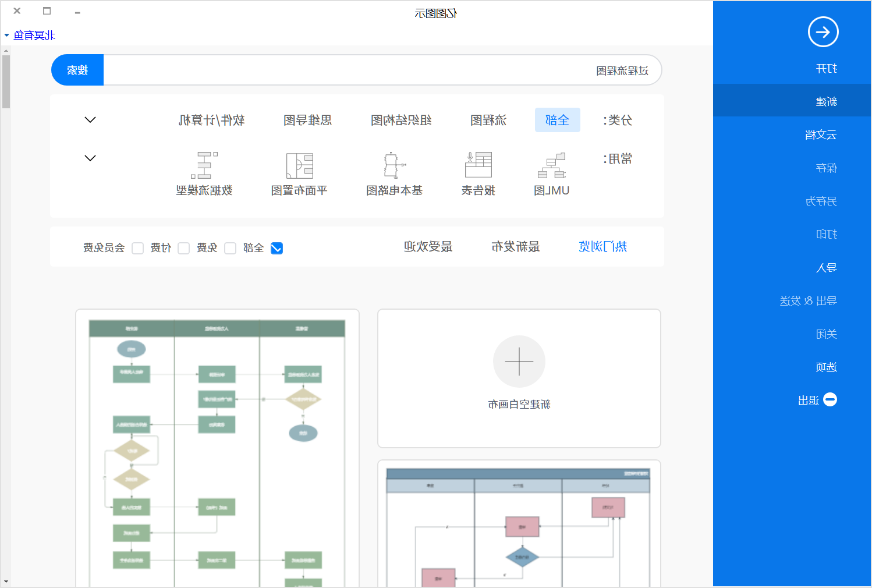Tick the 全部 checkbox
Screen dimensions: 872x588
(x=277, y=249)
